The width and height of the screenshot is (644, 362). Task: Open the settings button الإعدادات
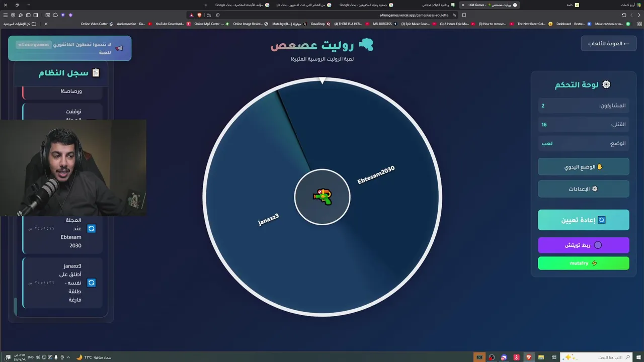[583, 189]
